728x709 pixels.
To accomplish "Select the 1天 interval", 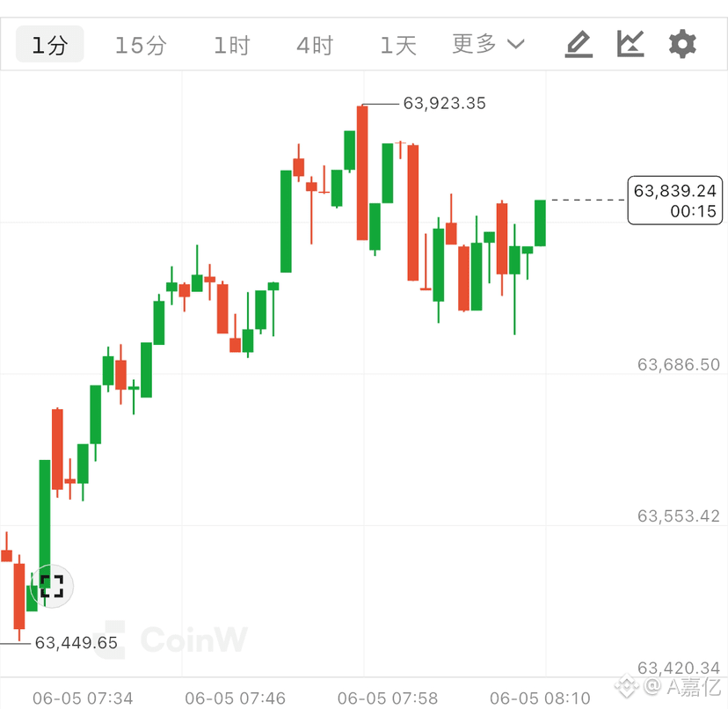I will [x=398, y=46].
